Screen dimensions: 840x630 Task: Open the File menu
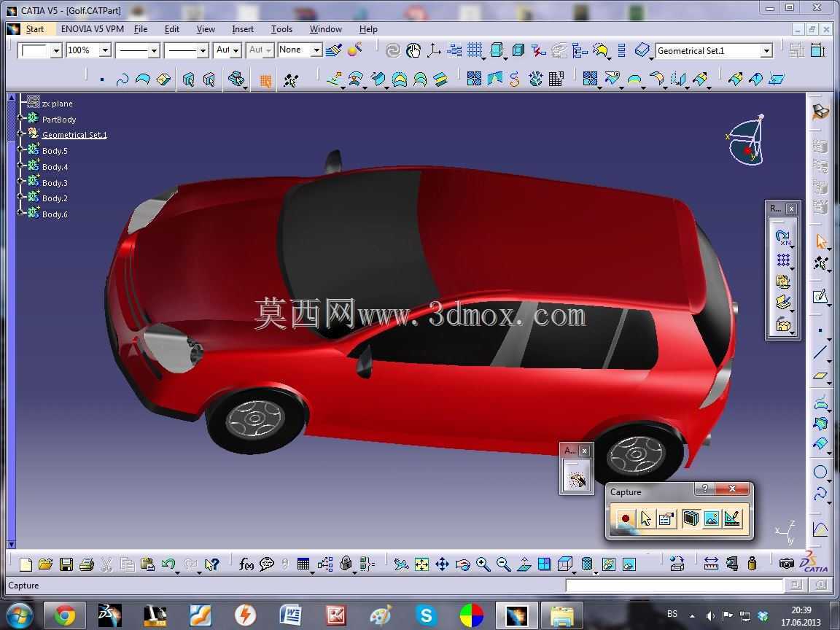click(x=140, y=29)
